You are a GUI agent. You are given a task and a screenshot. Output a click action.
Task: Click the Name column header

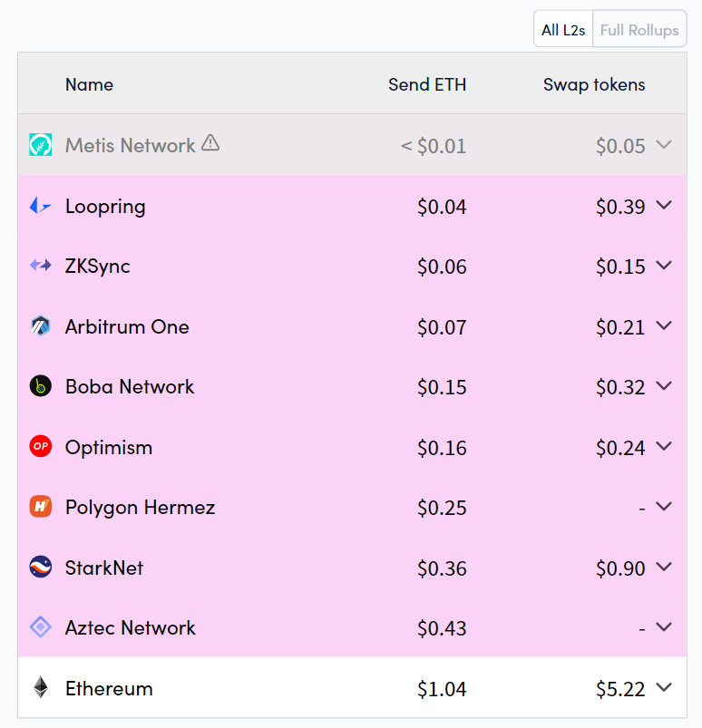pos(89,84)
